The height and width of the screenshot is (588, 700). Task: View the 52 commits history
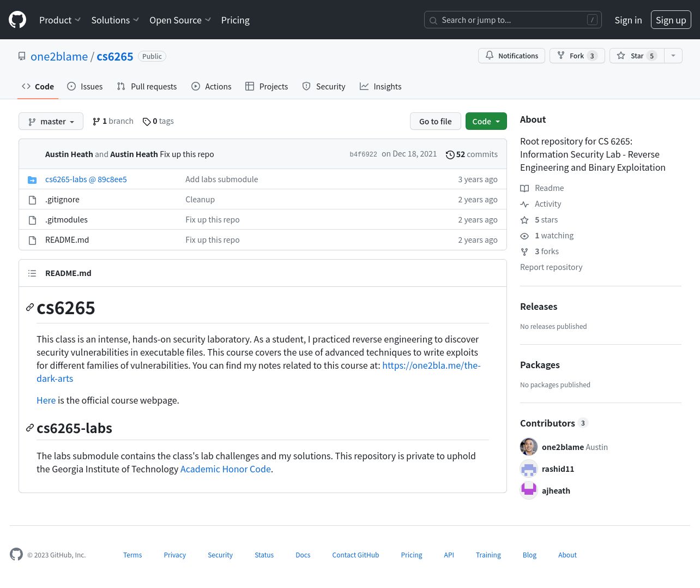point(472,154)
